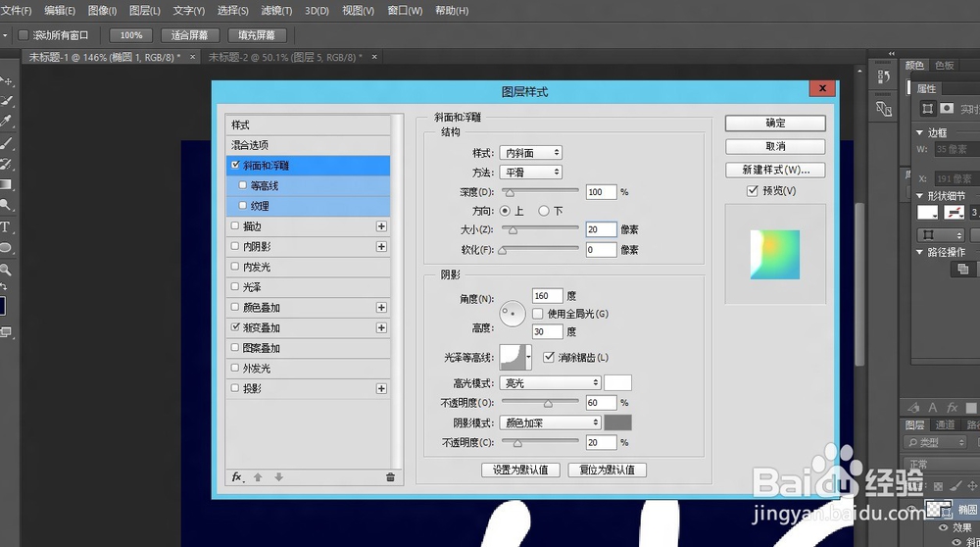980x547 pixels.
Task: Open the 窗口 menu
Action: coord(405,11)
